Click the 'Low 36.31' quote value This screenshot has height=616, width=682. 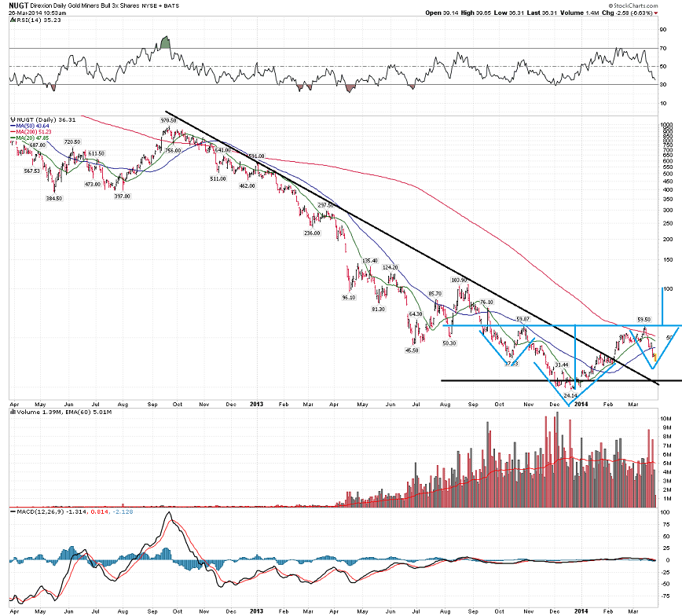[x=509, y=13]
